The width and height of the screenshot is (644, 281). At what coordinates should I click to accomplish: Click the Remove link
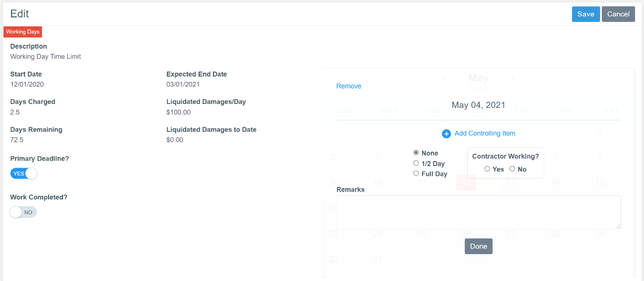coord(349,86)
